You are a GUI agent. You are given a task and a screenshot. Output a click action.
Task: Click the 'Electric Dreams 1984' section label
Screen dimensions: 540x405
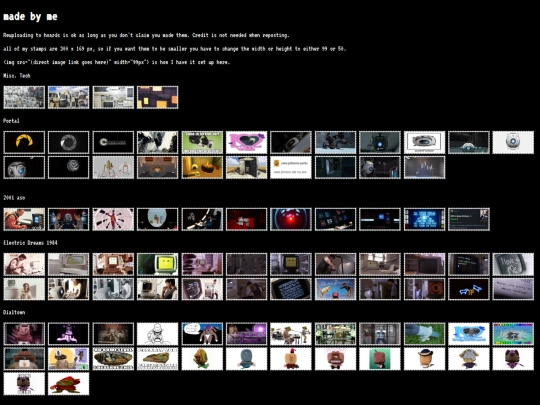30,242
